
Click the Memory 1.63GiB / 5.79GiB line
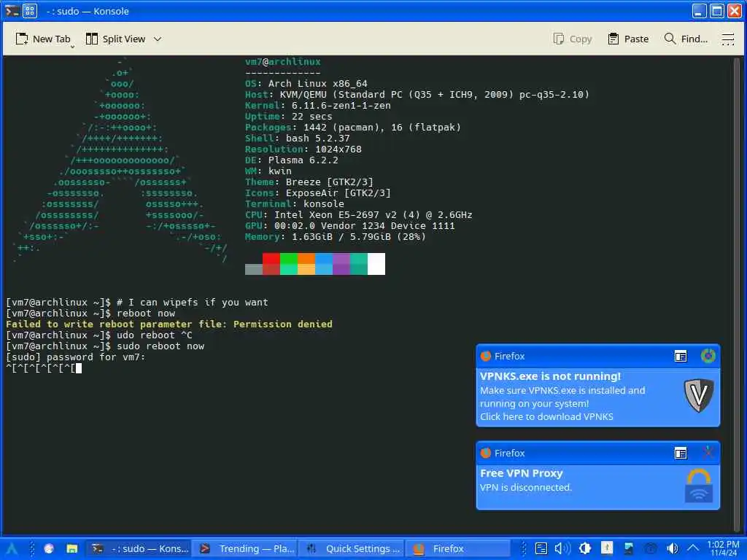tap(336, 237)
